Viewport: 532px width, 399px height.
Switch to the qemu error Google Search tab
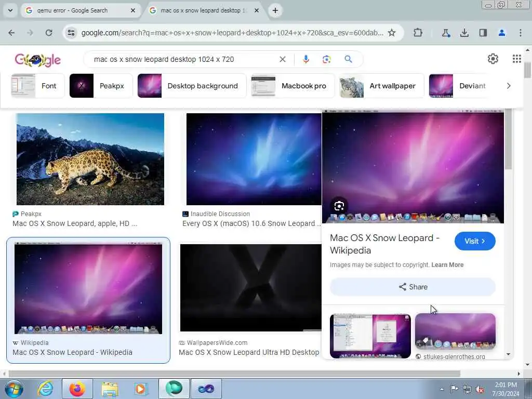click(x=81, y=10)
